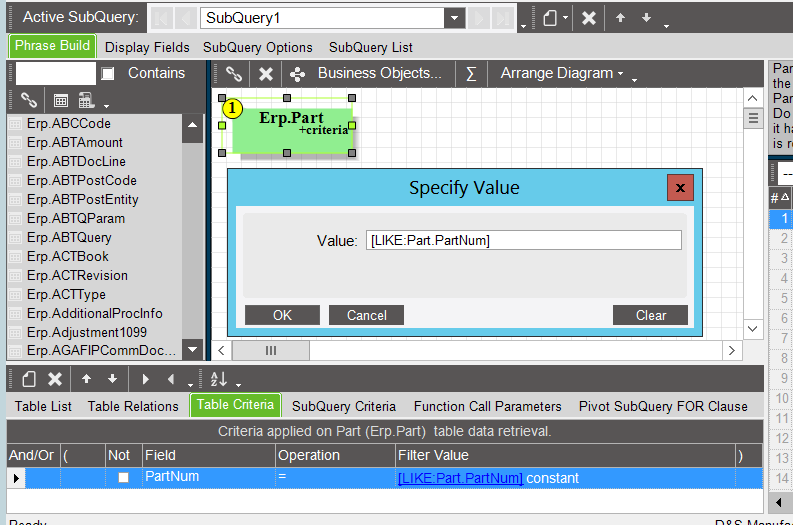
Task: Click remove X icon in diagram toolbar
Action: (266, 74)
